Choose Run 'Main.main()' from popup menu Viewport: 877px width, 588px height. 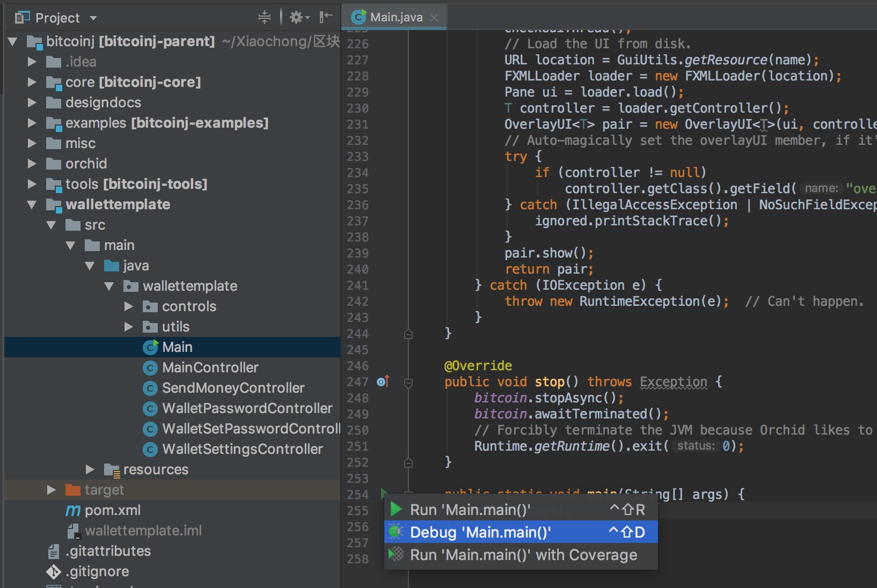click(x=521, y=509)
